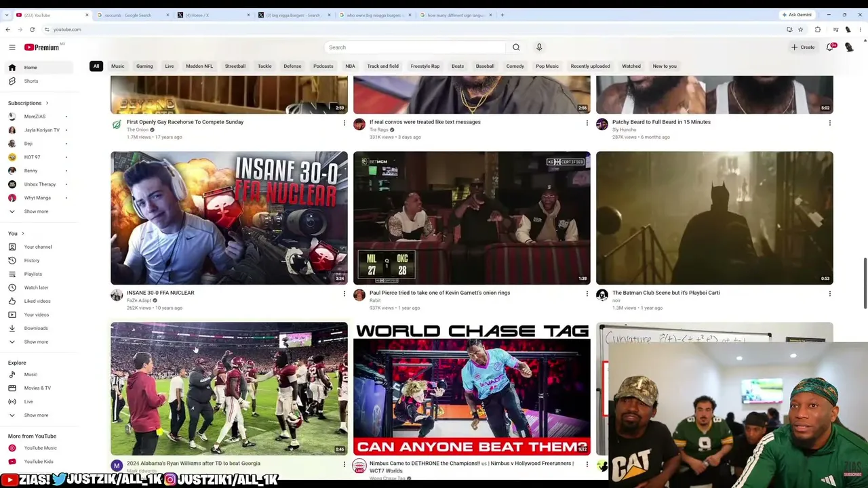Open Your channel page
The height and width of the screenshot is (488, 868).
[x=39, y=247]
